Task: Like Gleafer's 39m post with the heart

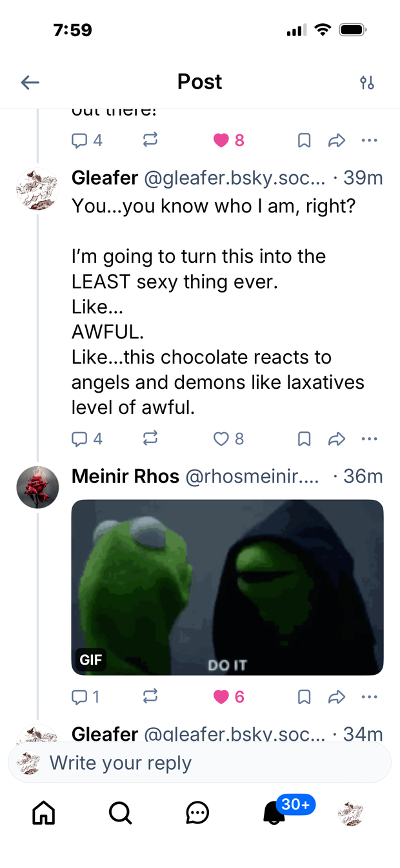Action: point(221,439)
